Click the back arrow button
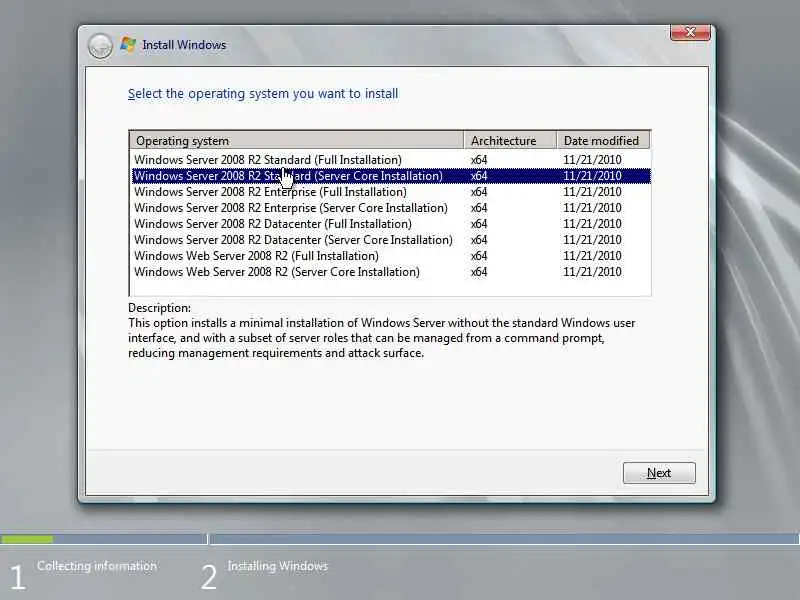 tap(100, 46)
